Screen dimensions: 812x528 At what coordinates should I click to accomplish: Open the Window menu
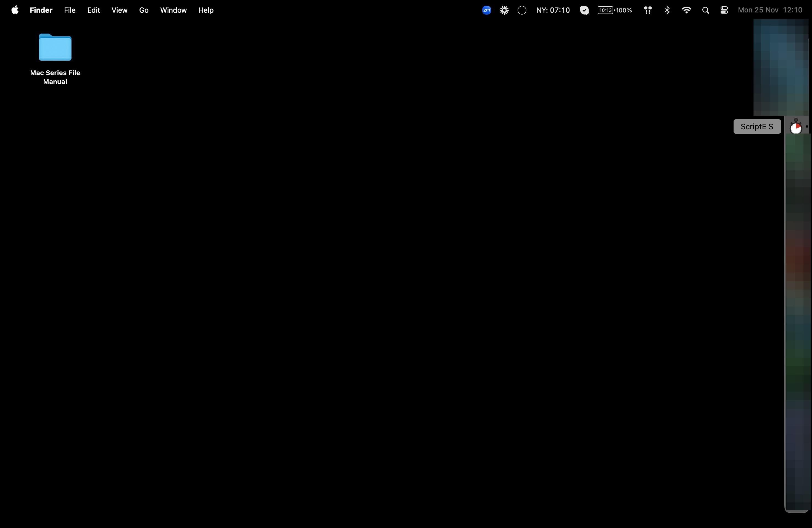click(173, 10)
